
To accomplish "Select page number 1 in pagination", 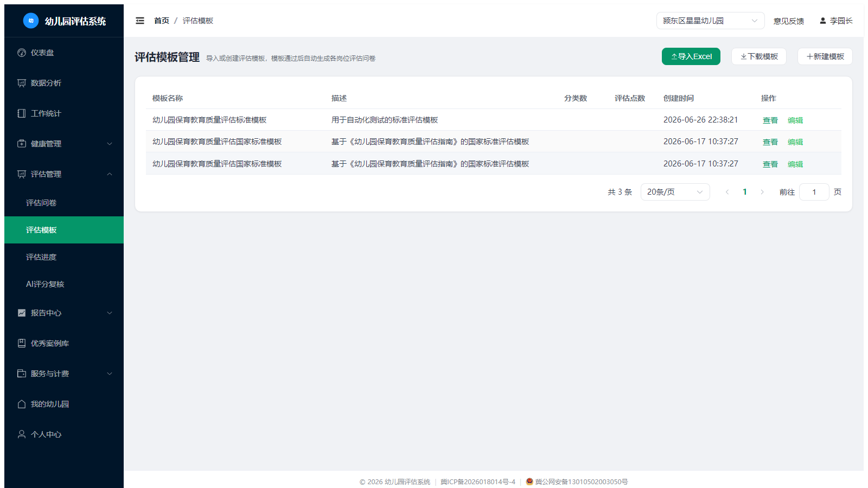I will click(745, 192).
